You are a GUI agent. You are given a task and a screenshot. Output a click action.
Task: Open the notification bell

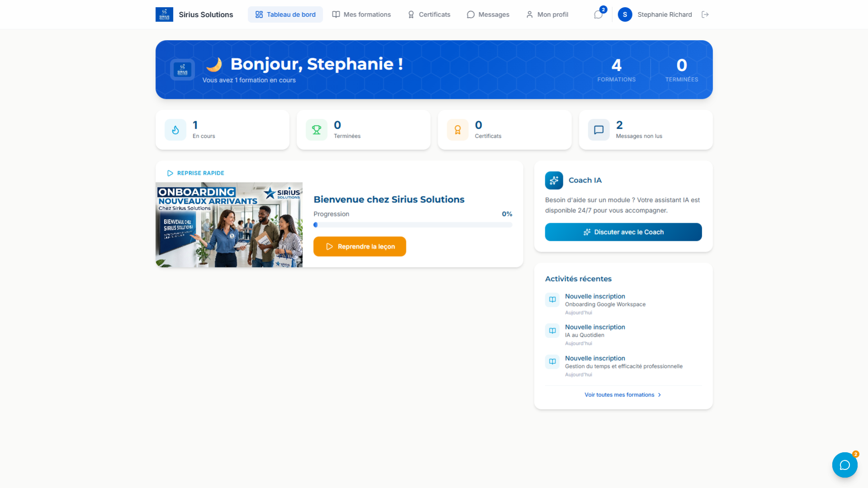pos(598,14)
